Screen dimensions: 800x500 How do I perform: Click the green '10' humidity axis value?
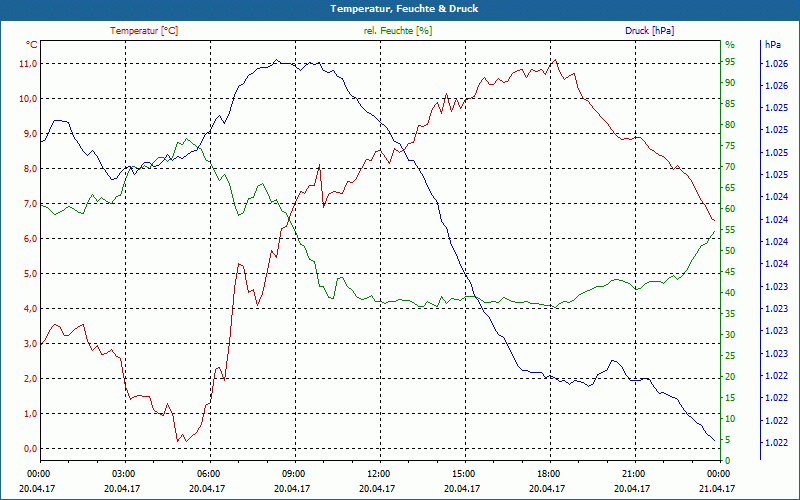coord(730,419)
